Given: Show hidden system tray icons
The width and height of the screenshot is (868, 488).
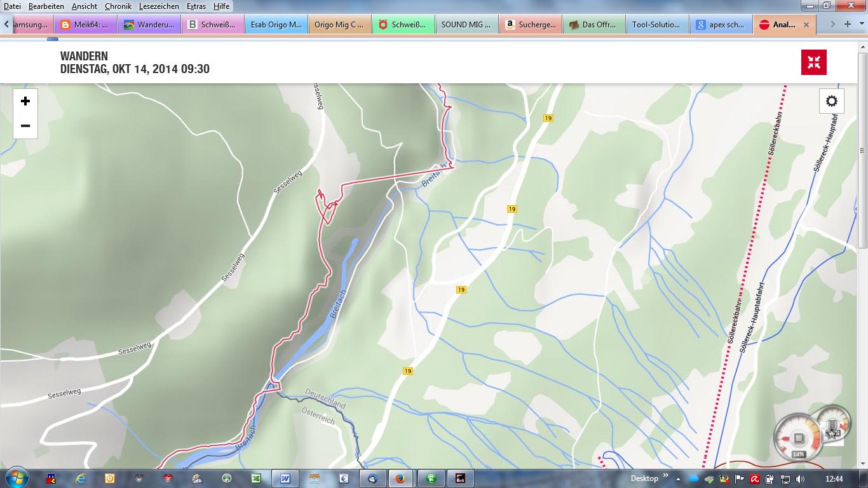Looking at the screenshot, I should point(679,478).
